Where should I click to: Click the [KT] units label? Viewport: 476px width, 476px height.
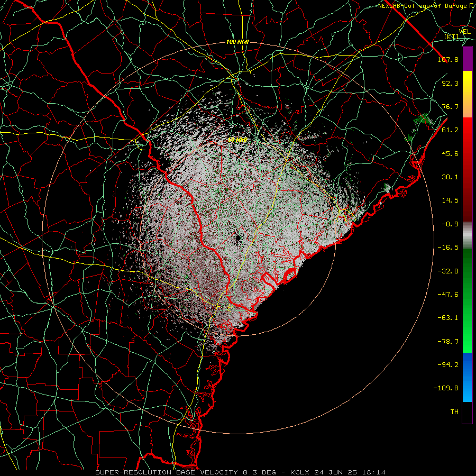click(x=452, y=36)
